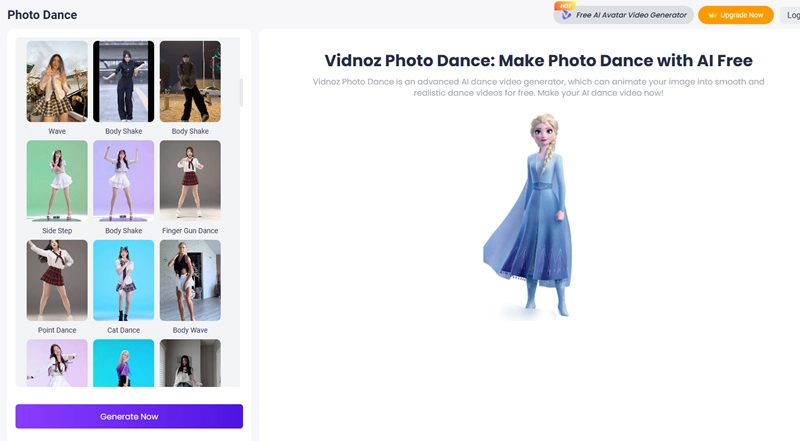Click the "Wave" label text
Screen dimensions: 800x441
point(57,131)
